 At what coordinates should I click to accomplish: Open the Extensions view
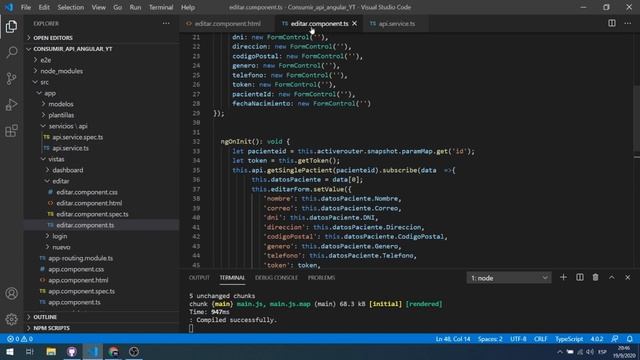click(x=11, y=131)
